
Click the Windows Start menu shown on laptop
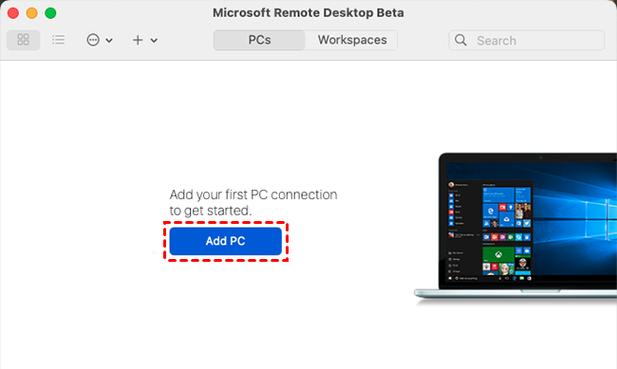tap(490, 231)
